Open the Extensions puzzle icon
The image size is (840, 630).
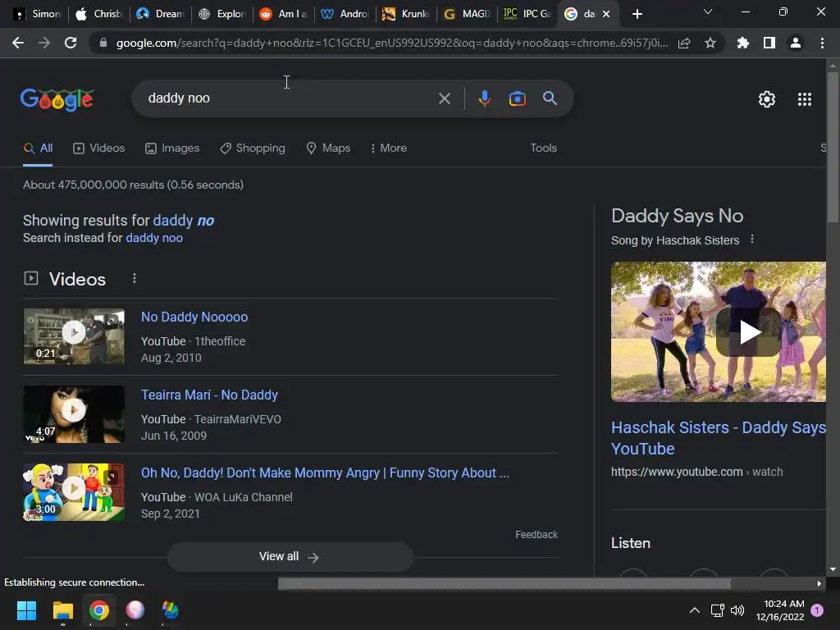[x=743, y=43]
